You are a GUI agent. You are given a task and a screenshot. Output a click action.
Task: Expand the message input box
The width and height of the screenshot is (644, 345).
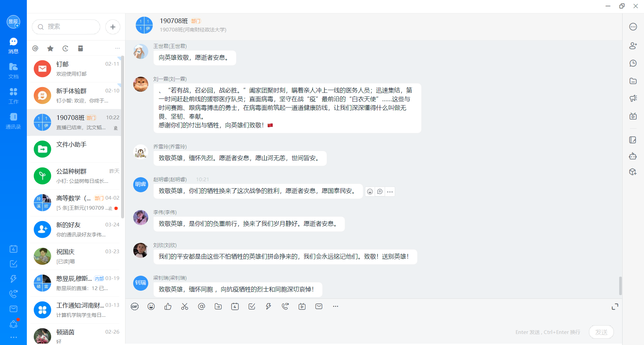(615, 306)
